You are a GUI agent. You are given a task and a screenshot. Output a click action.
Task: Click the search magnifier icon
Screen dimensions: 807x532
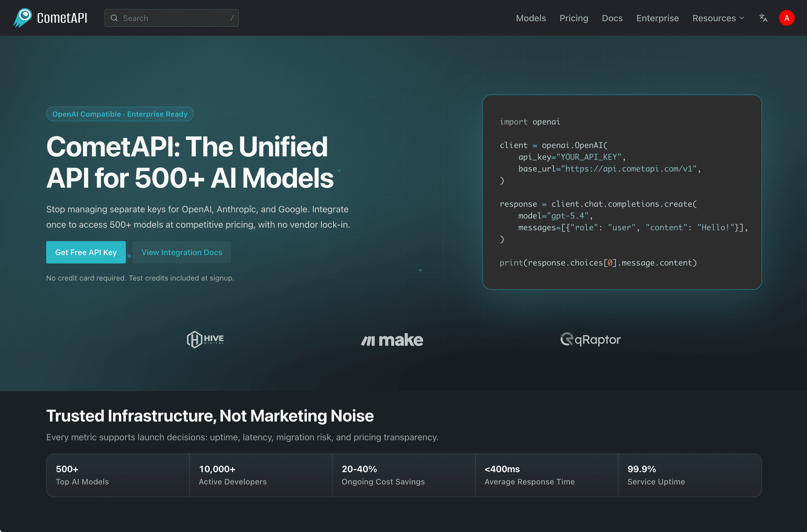click(114, 18)
